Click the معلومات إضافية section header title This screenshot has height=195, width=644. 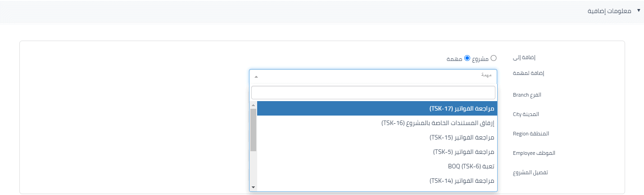(x=611, y=10)
